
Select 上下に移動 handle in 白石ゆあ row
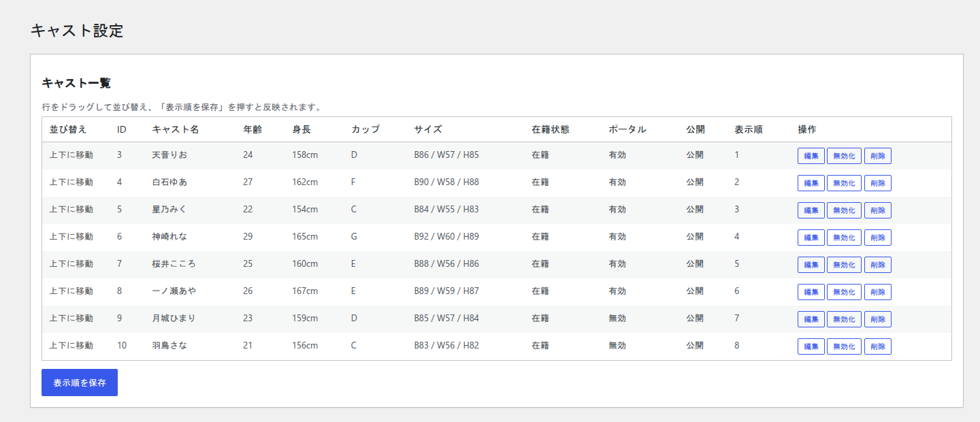71,182
